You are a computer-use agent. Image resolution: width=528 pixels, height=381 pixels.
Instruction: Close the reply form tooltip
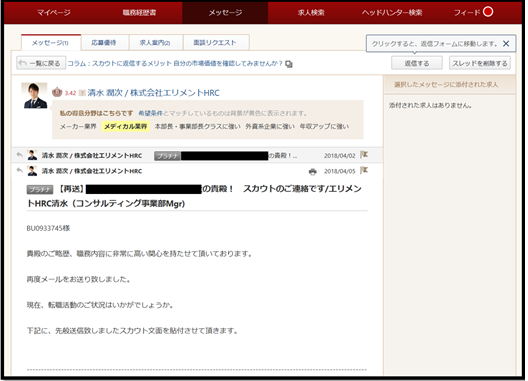coord(506,43)
